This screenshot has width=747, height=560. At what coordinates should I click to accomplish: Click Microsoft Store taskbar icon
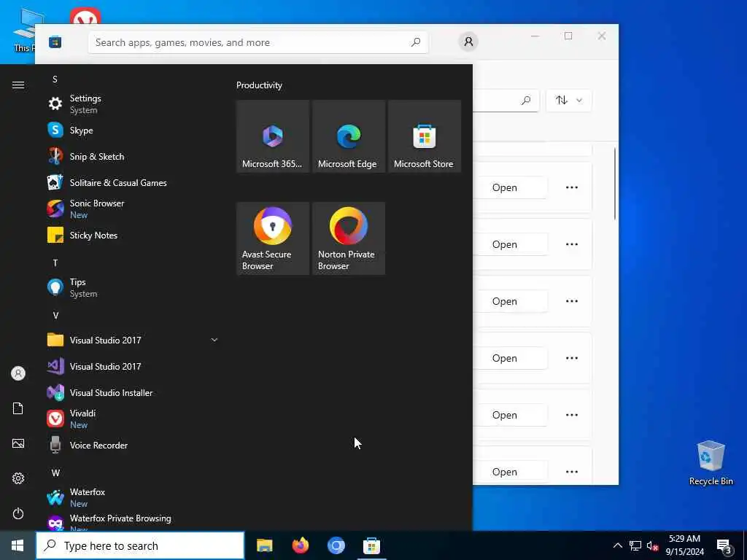371,545
